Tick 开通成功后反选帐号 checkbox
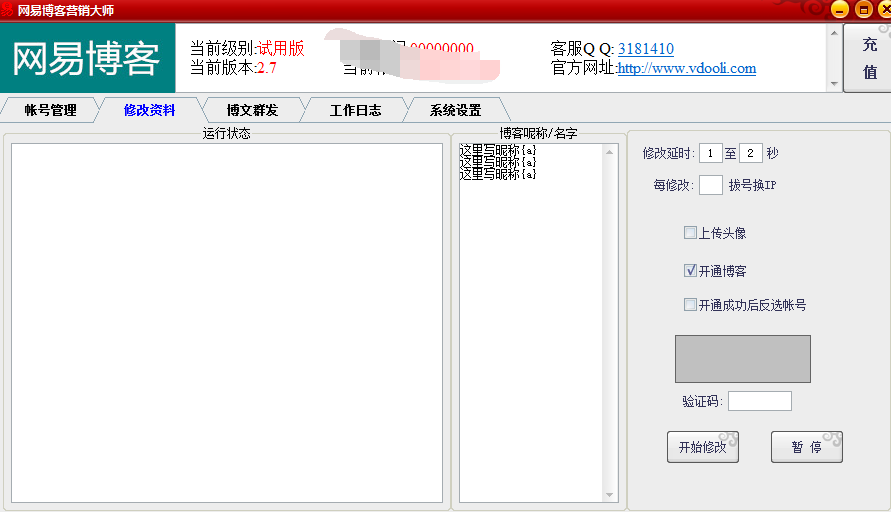 [690, 305]
